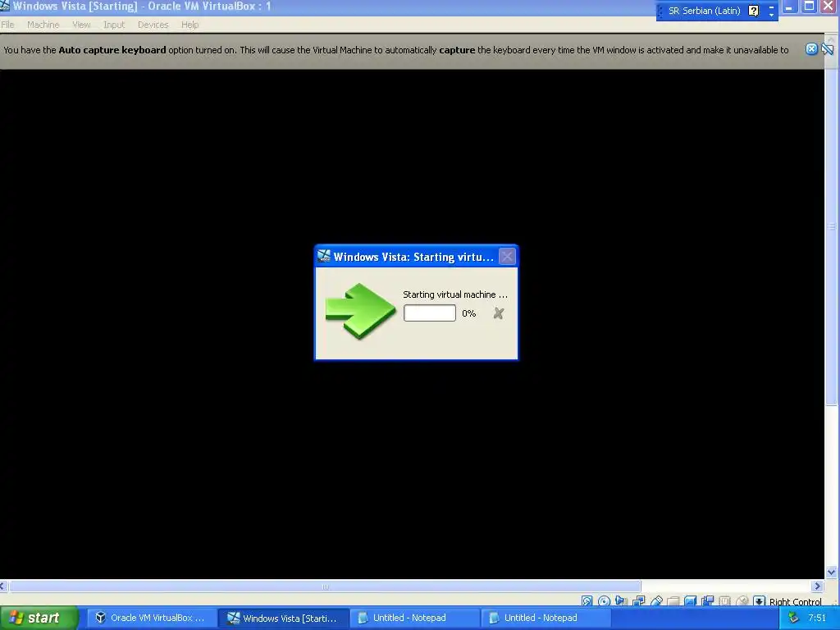This screenshot has height=630, width=840.
Task: Click the greyed mouse integration indicator
Action: pos(742,601)
